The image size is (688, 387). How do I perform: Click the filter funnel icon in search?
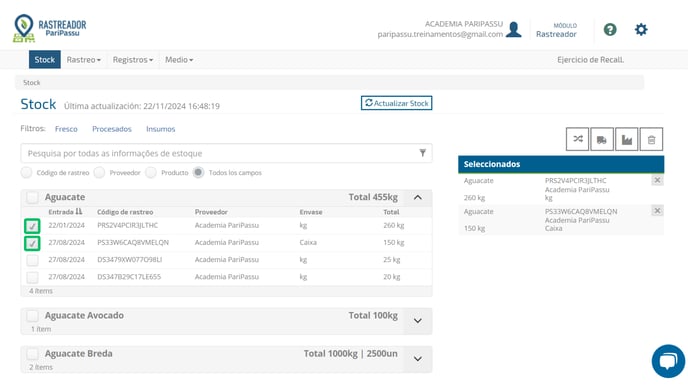423,153
